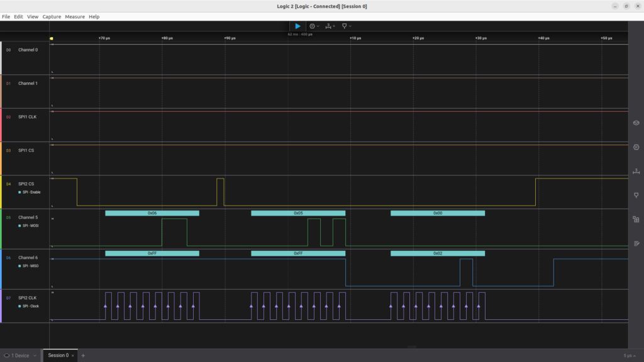Open the Analyzers panel in the right sidebar
The image size is (644, 362).
point(636,147)
